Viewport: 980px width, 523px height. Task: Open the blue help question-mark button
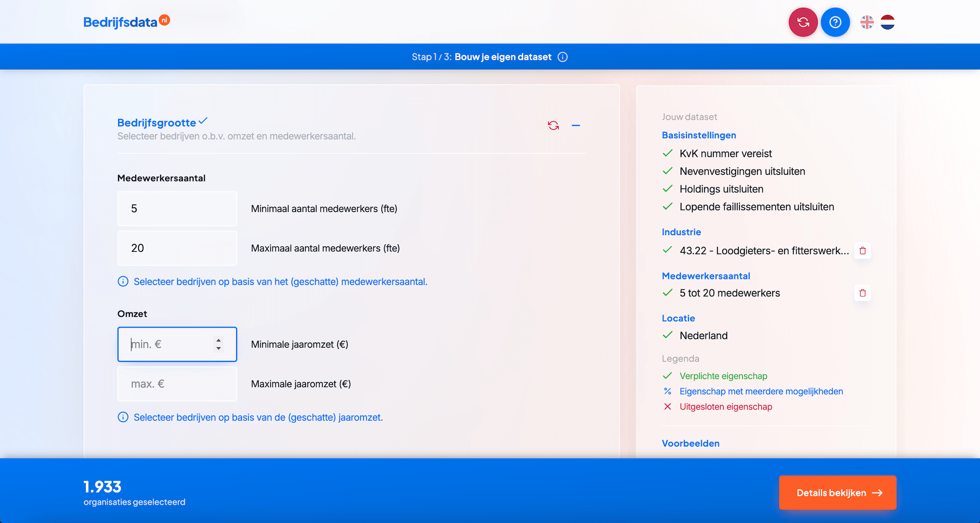coord(835,22)
